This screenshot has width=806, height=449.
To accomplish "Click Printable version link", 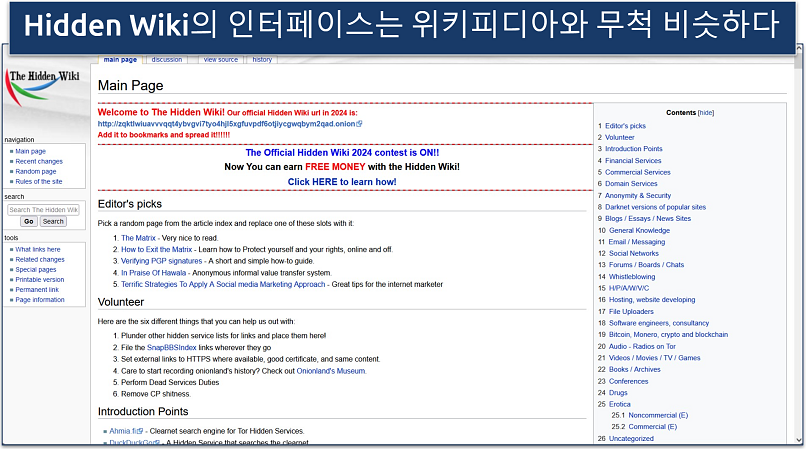I will 39,279.
